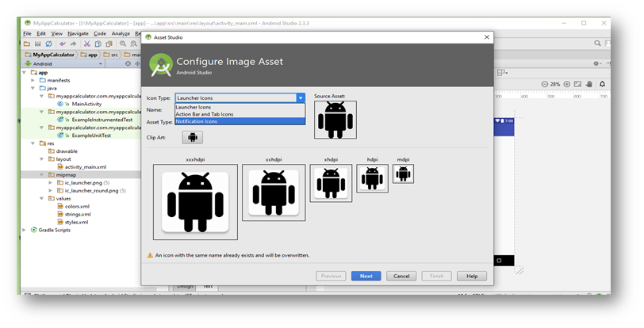
Task: Open the View menu
Action: (x=56, y=33)
